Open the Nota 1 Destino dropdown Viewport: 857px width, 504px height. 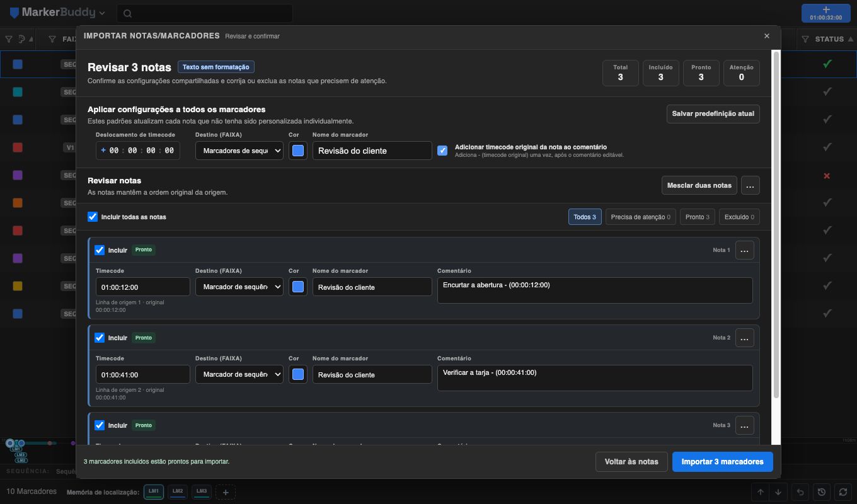pyautogui.click(x=239, y=287)
